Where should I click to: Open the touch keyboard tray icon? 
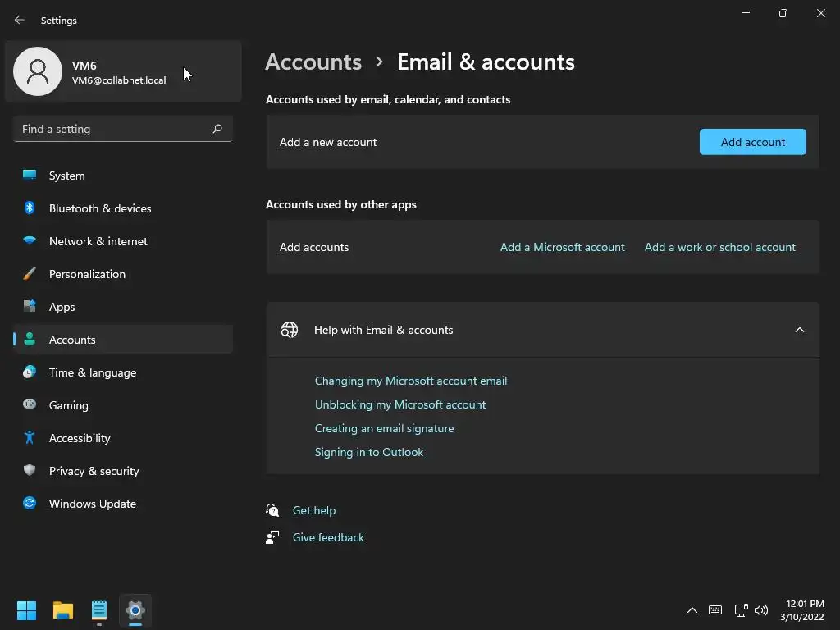tap(715, 610)
